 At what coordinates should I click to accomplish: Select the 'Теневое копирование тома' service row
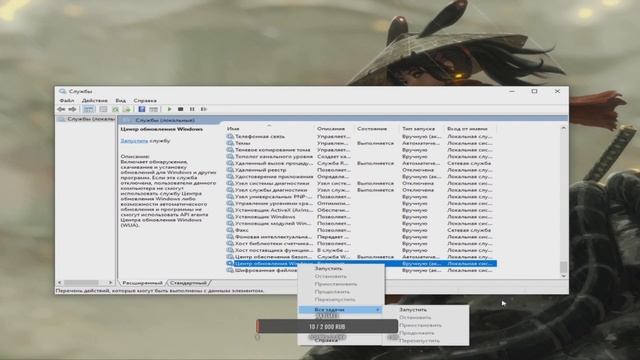click(x=361, y=150)
